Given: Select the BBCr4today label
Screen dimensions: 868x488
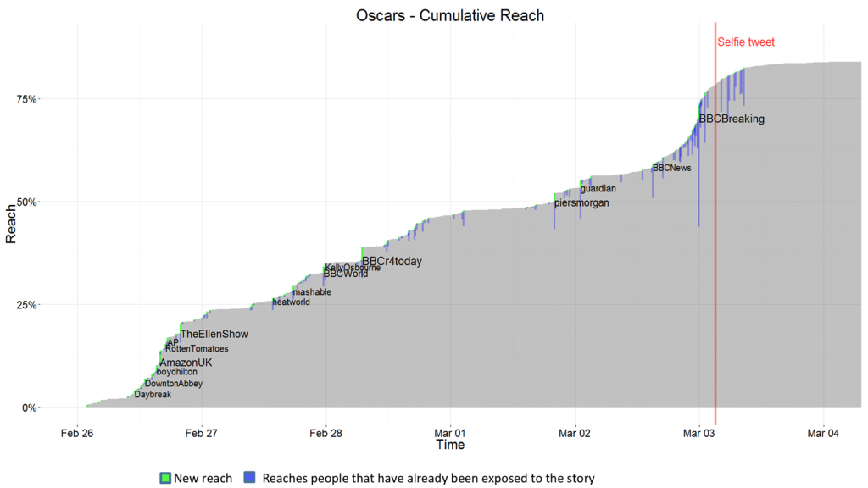Looking at the screenshot, I should tap(392, 262).
